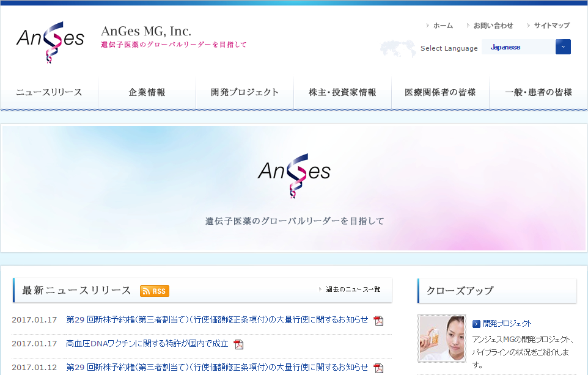Open PDF icon for first 2017.01.17 news item

[378, 320]
